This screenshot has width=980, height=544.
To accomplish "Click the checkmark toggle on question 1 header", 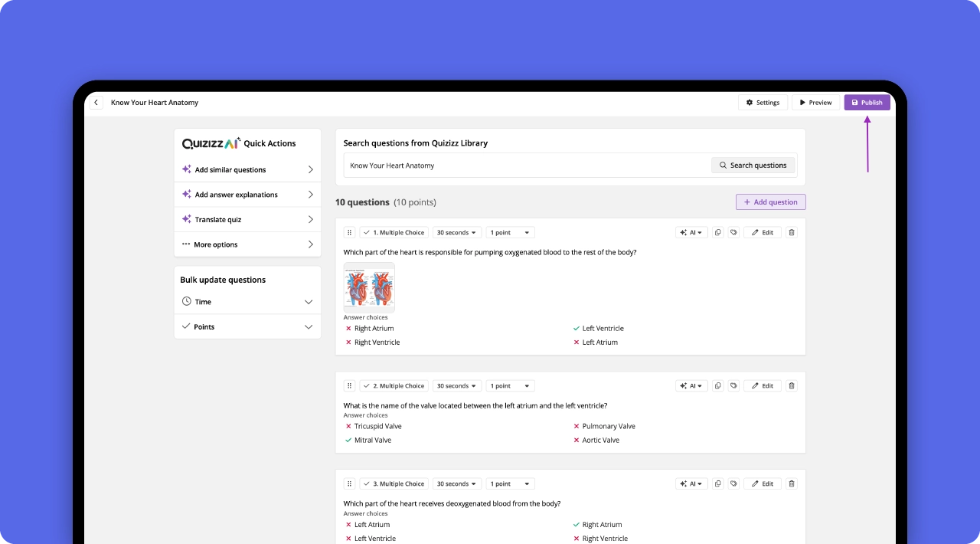I will coord(367,231).
